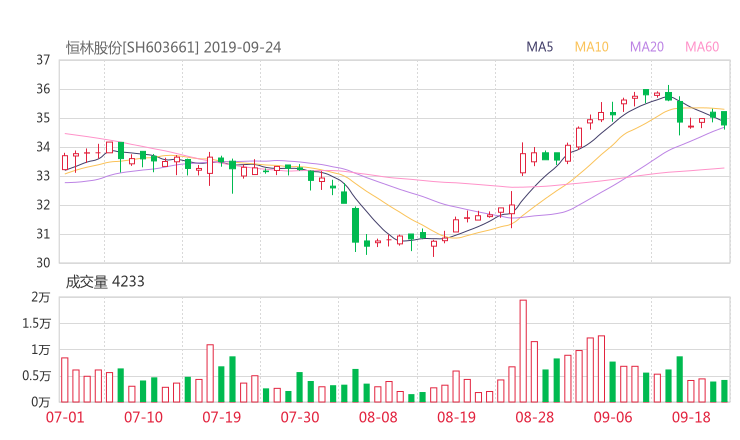Click the 1.5万 volume axis label
740x440 pixels.
pyautogui.click(x=36, y=323)
